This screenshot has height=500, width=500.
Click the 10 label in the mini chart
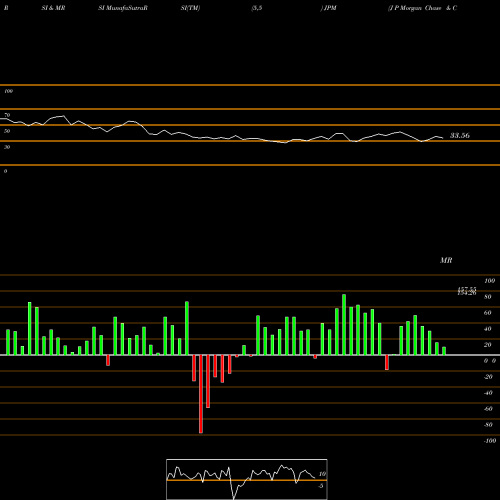coord(322,474)
